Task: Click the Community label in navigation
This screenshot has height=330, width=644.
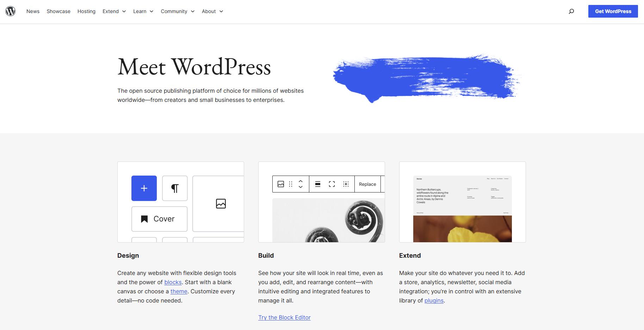Action: pos(174,11)
